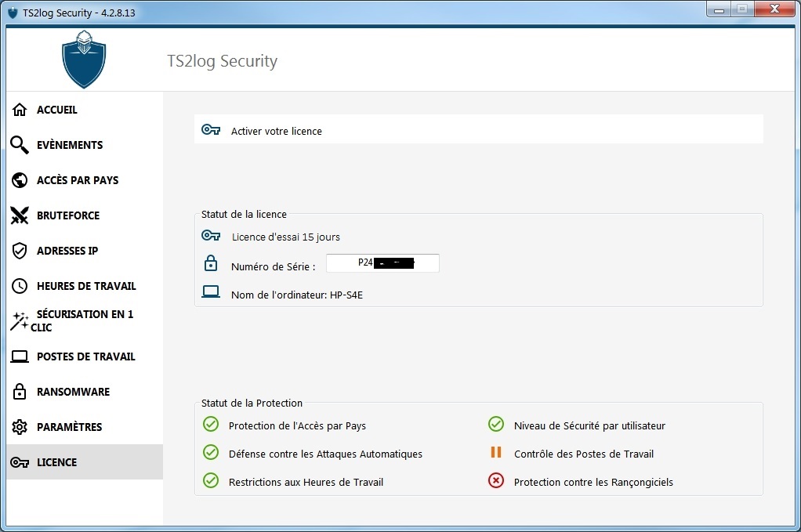Image resolution: width=801 pixels, height=532 pixels.
Task: Click the padlock icon beside Numéro de Série
Action: 211,263
